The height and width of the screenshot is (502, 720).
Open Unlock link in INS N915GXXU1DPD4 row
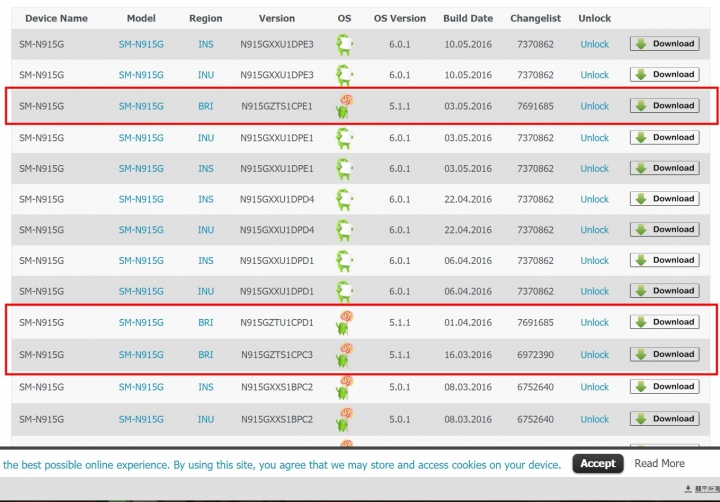pyautogui.click(x=594, y=200)
